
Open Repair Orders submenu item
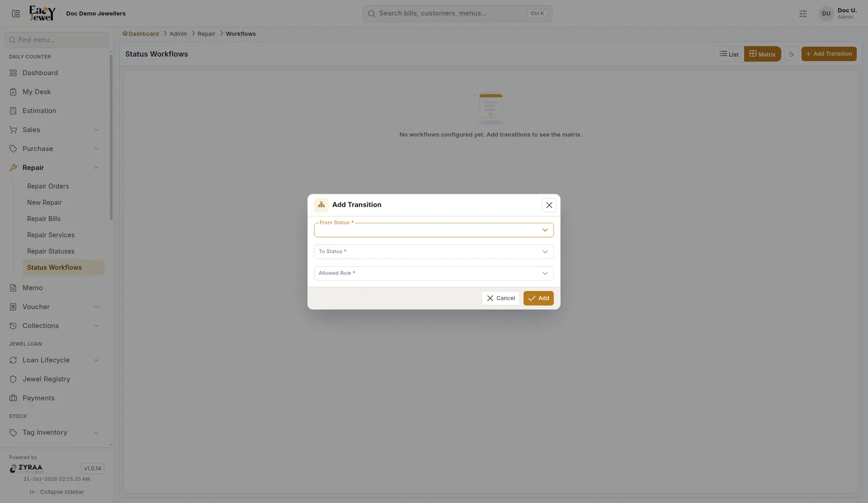click(x=63, y=186)
